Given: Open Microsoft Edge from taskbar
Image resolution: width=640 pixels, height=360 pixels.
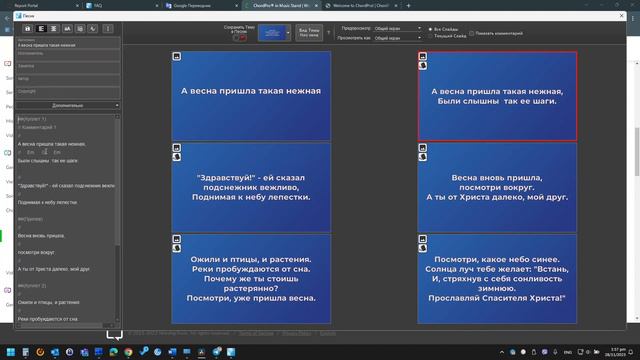Looking at the screenshot, I should (113, 352).
